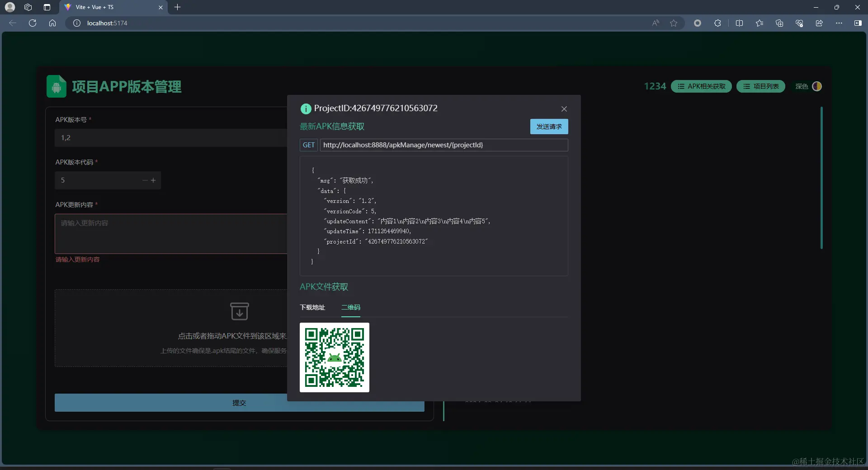The width and height of the screenshot is (868, 470).
Task: Click the 发送请求 button
Action: [549, 127]
